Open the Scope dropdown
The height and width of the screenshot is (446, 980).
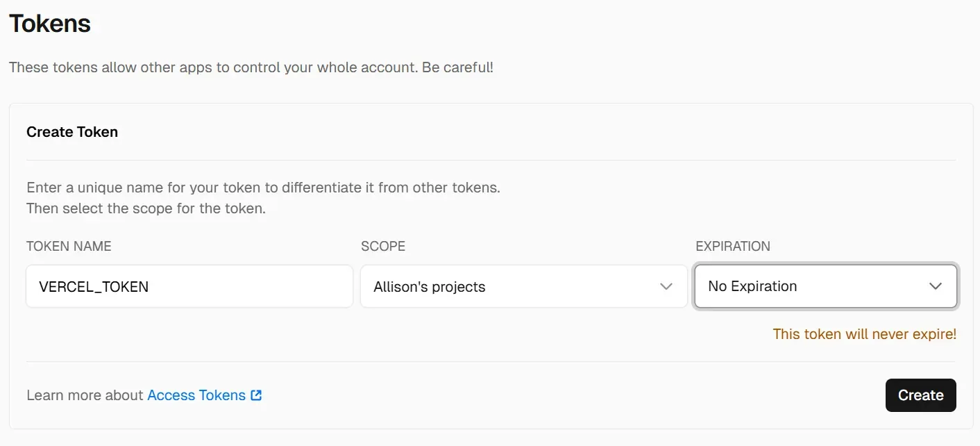click(523, 286)
